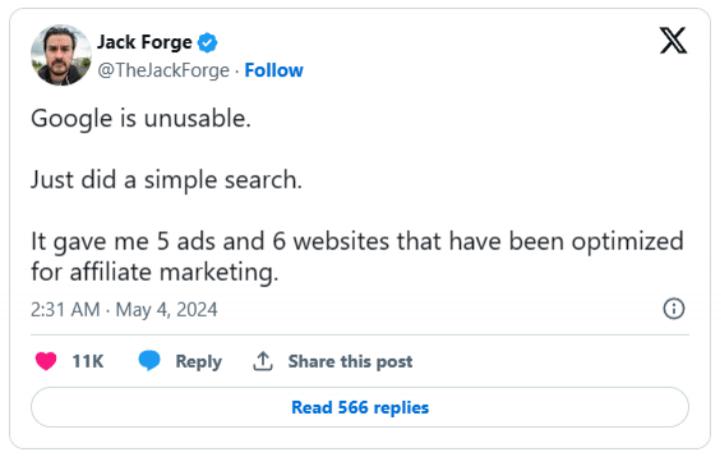Open Read 566 replies
Viewport: 721px width, 457px height.
pyautogui.click(x=360, y=407)
